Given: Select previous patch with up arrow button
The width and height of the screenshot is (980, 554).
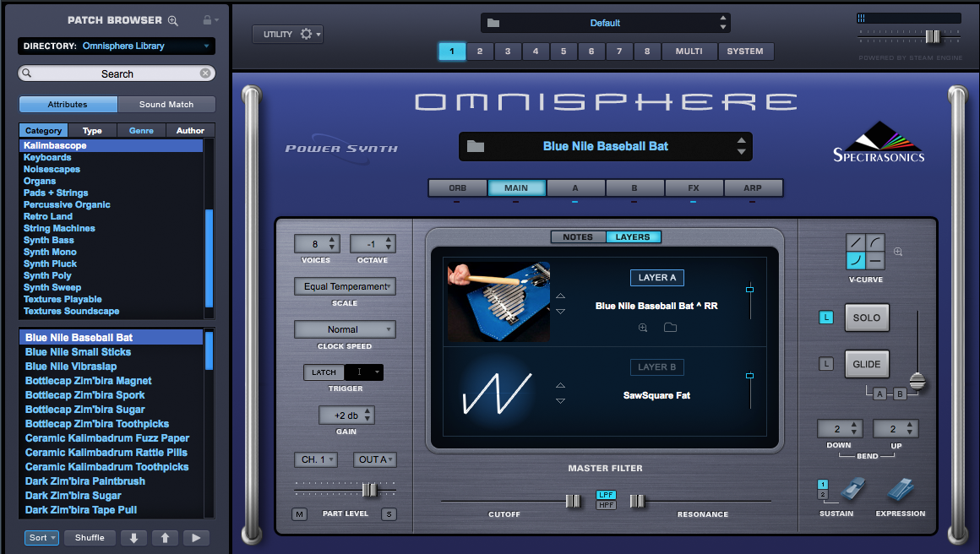Looking at the screenshot, I should coord(165,538).
